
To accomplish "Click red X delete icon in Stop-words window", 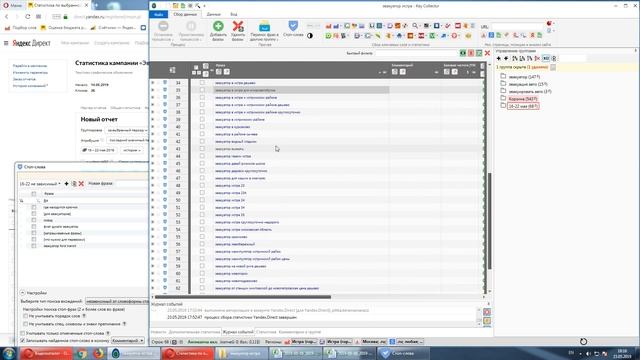I will [x=81, y=184].
